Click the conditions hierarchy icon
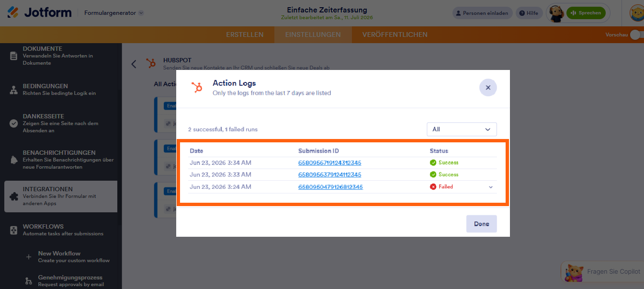This screenshot has width=644, height=289. coord(14,90)
